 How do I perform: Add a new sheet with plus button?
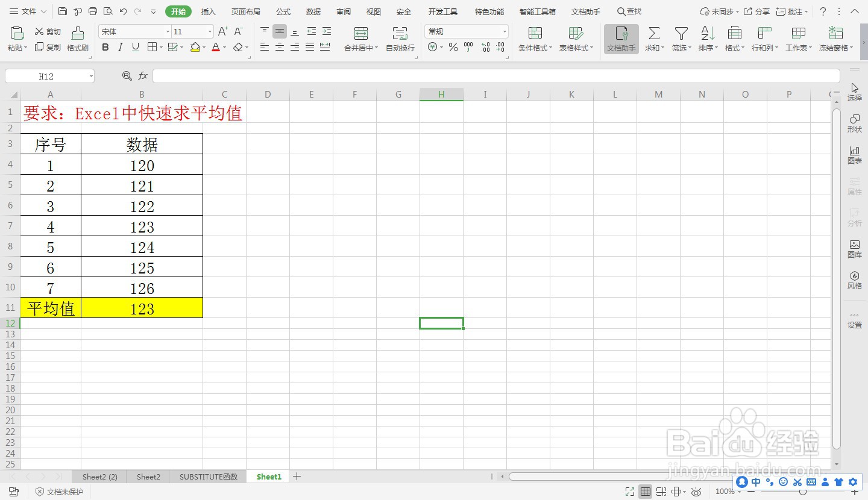[297, 477]
